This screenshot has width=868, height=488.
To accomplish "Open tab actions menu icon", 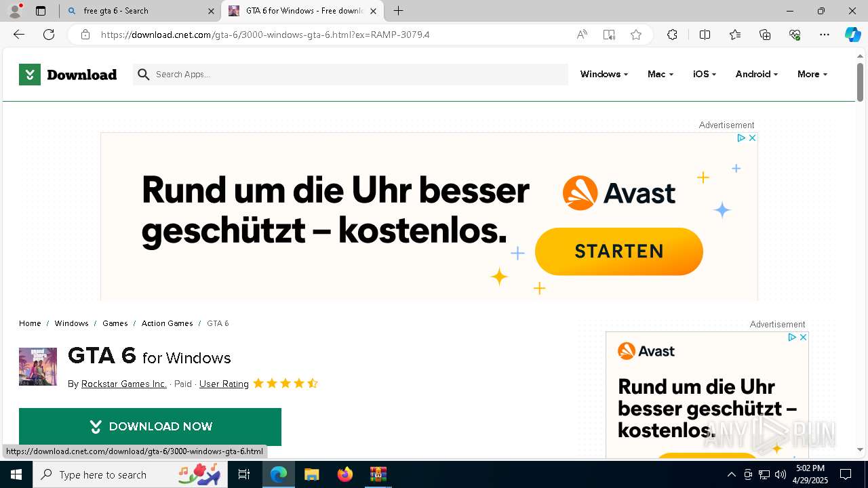I will (x=41, y=11).
